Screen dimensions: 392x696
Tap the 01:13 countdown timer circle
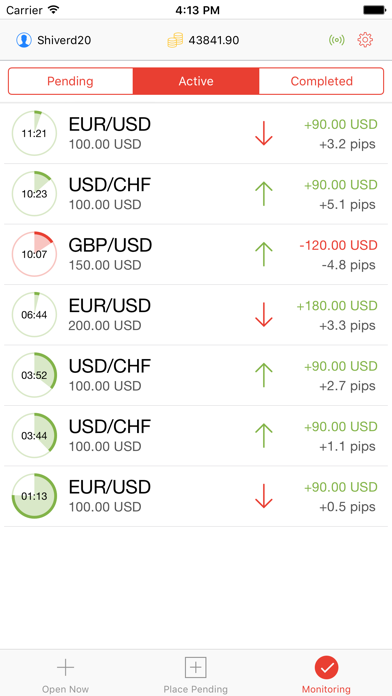[x=34, y=496]
